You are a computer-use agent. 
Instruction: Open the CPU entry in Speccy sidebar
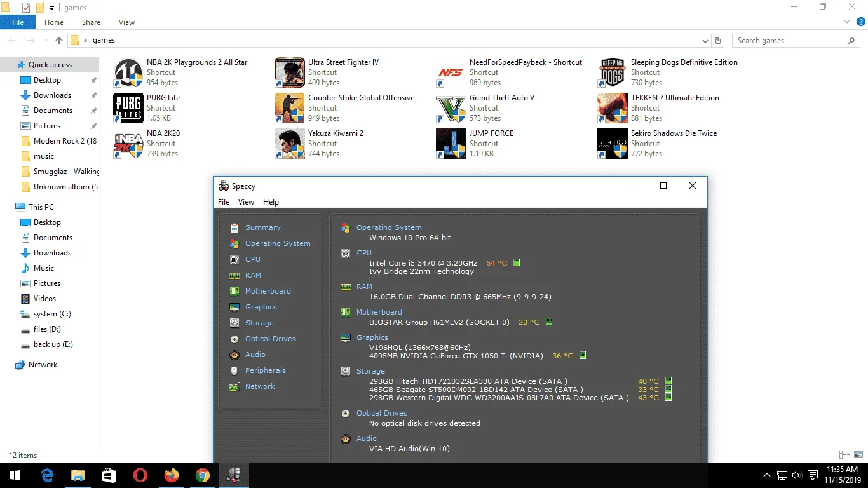pyautogui.click(x=252, y=259)
